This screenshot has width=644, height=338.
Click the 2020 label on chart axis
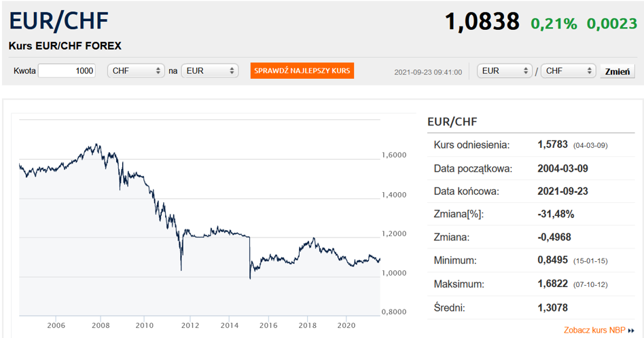(x=346, y=325)
